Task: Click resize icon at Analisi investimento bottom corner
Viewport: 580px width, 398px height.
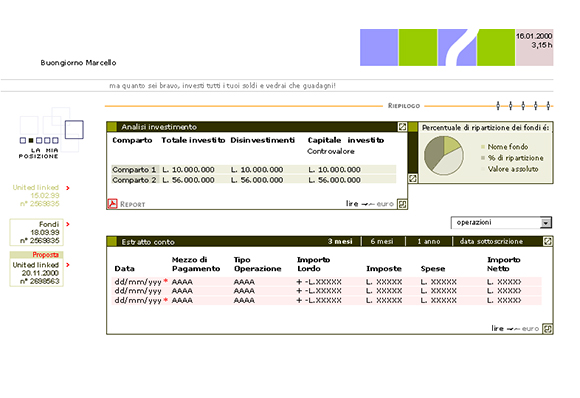Action: coord(402,204)
